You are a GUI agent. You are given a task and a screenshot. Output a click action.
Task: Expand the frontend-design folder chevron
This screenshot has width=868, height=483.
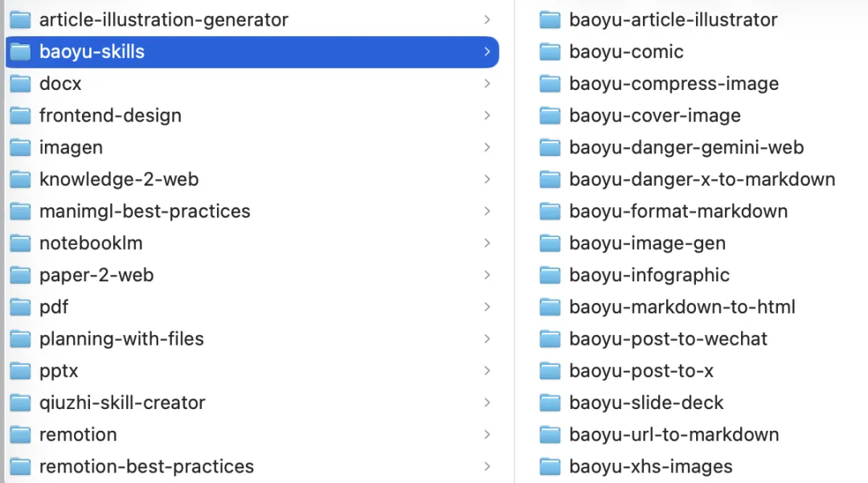487,116
